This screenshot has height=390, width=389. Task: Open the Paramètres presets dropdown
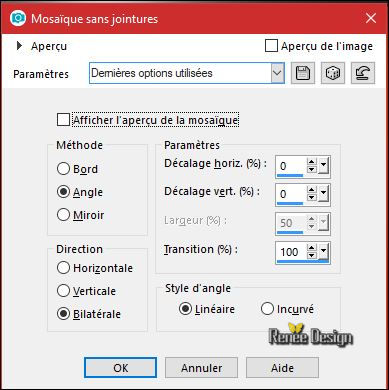[277, 73]
